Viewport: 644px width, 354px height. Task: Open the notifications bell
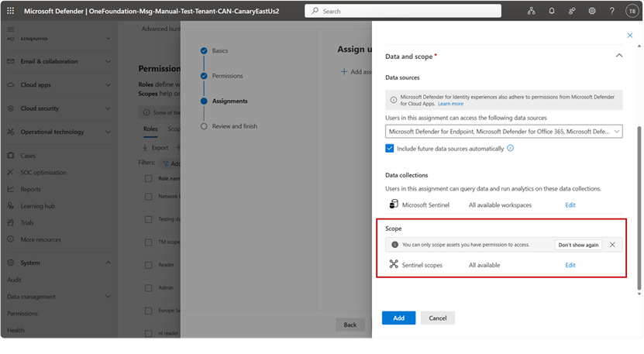(552, 11)
